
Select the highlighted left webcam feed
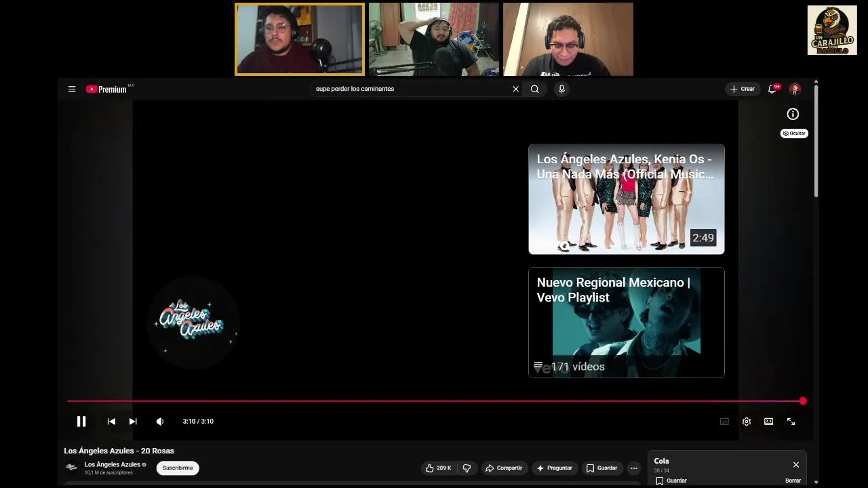300,39
